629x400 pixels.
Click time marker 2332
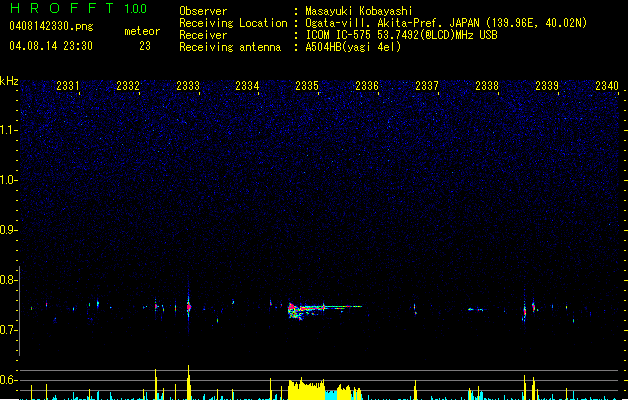pyautogui.click(x=128, y=86)
